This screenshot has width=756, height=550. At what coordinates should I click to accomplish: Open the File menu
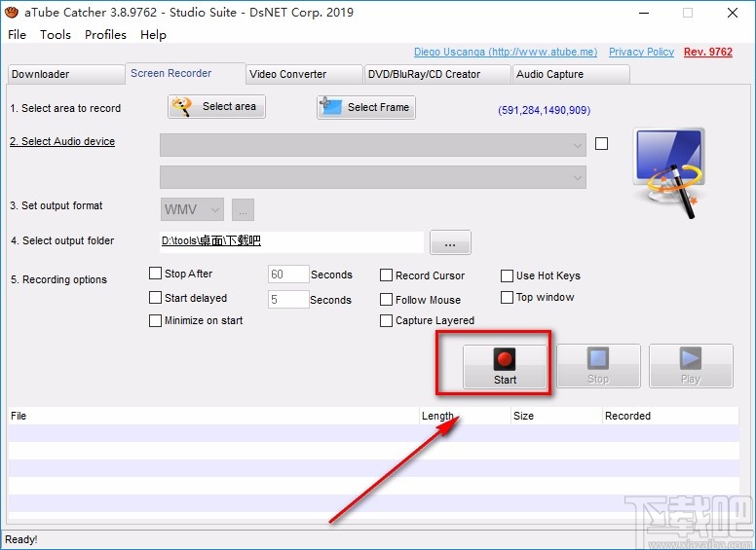(17, 35)
